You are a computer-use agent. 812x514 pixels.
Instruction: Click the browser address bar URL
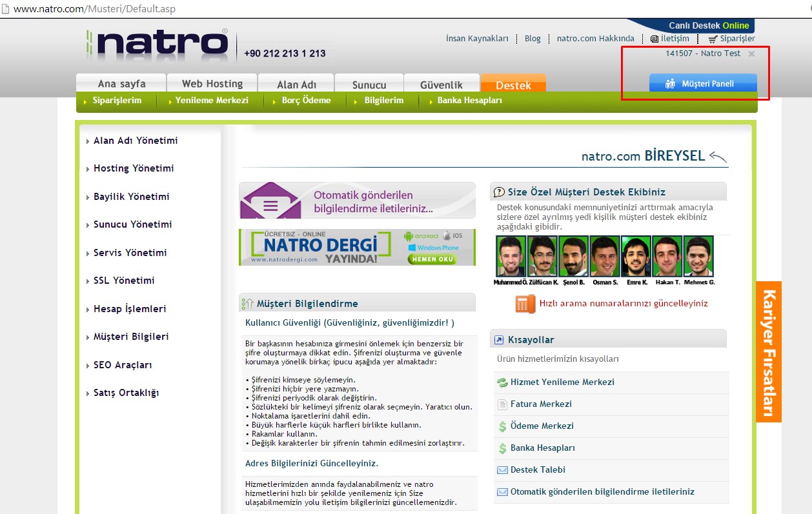(x=94, y=9)
